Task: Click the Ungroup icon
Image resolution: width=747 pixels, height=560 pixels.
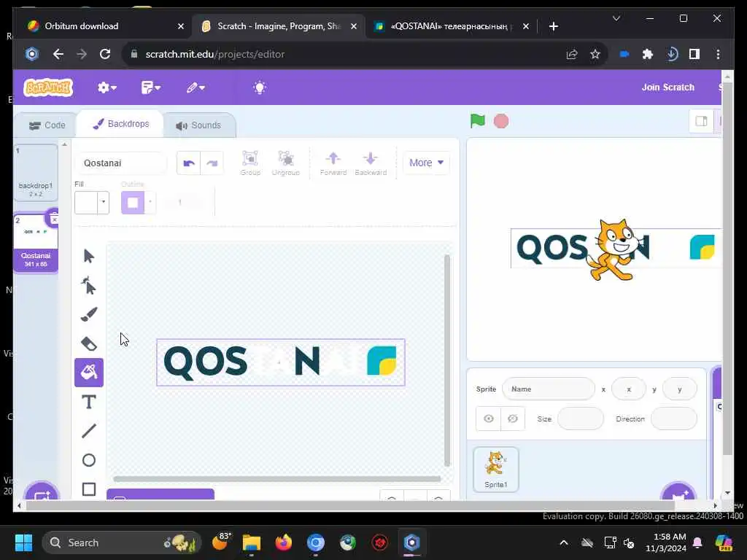Action: tap(285, 163)
